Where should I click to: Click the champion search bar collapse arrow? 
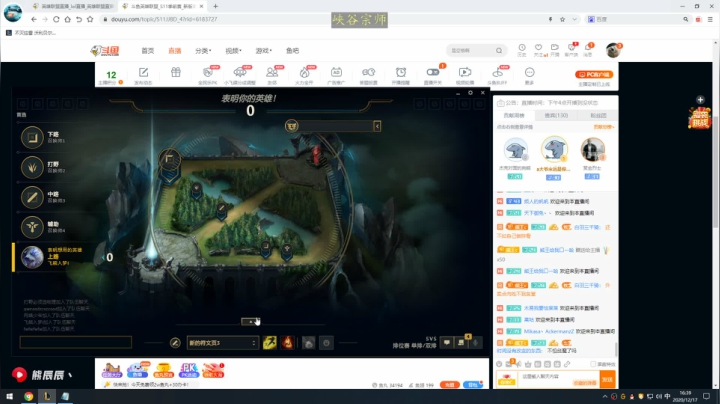pyautogui.click(x=377, y=126)
